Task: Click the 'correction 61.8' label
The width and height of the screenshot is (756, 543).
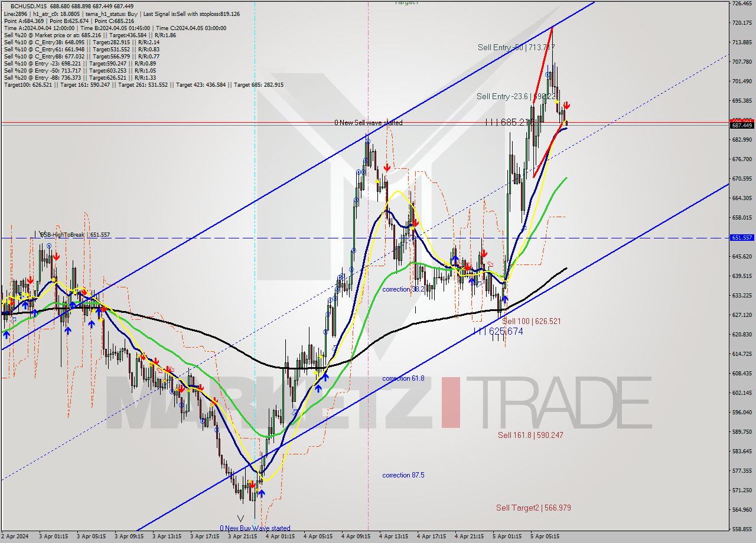Action: pyautogui.click(x=403, y=378)
